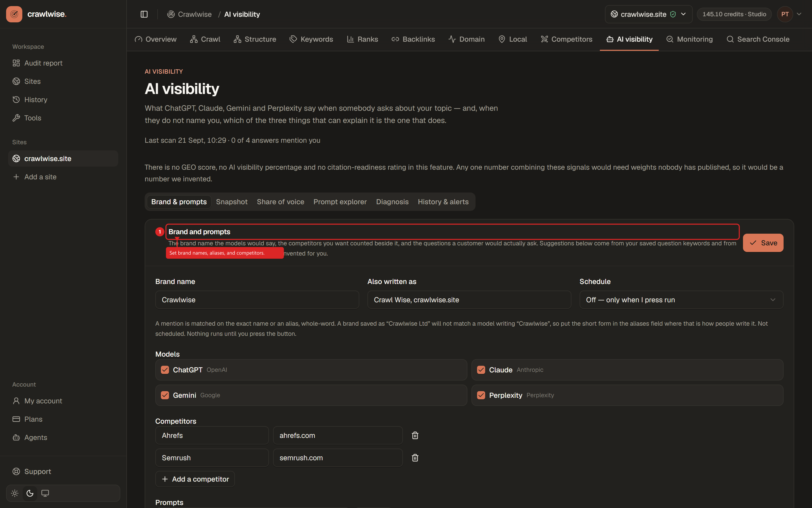Switch to the Diagnosis sub-tab
Screen dimensions: 812x508
pos(392,202)
